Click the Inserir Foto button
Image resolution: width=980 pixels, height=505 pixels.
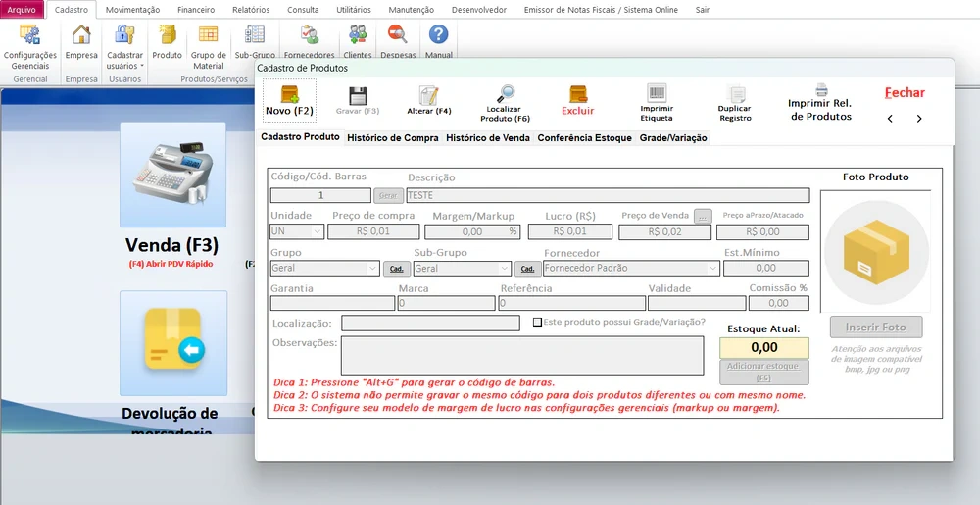(x=875, y=327)
